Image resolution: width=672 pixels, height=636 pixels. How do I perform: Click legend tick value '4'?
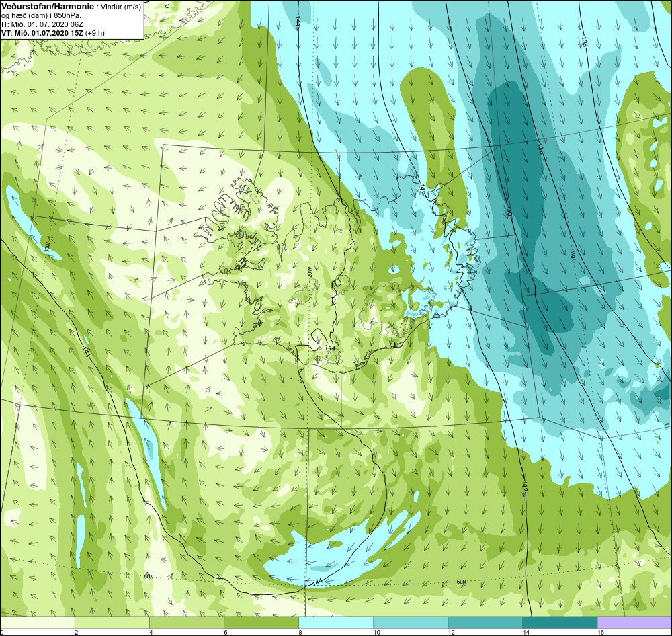tap(151, 632)
